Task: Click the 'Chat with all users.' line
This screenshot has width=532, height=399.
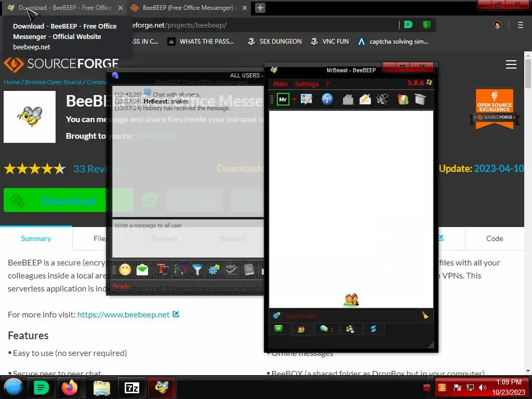Action: pyautogui.click(x=177, y=95)
